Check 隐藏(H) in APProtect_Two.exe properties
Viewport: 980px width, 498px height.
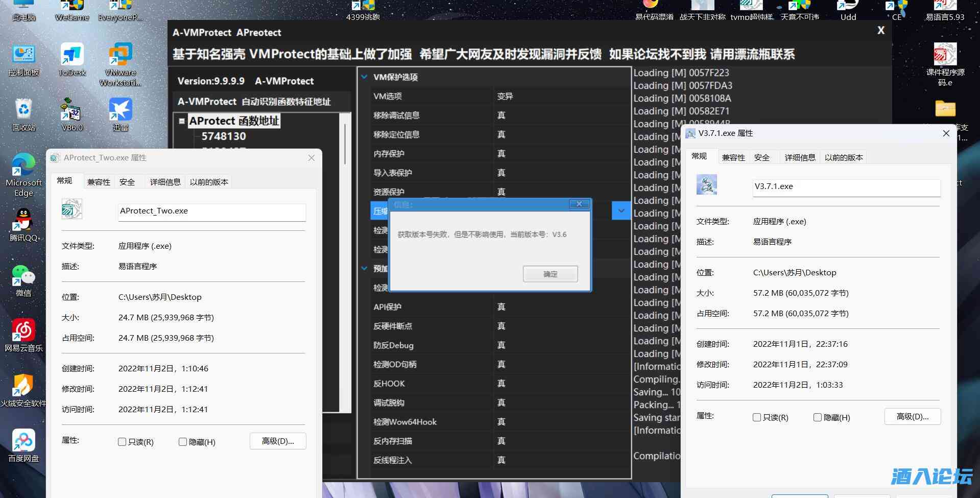coord(182,441)
